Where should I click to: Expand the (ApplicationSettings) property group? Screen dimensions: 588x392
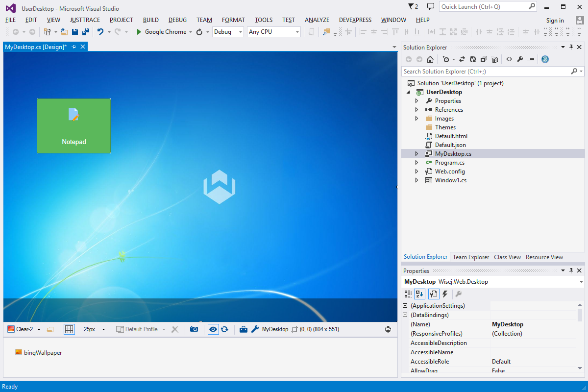(x=405, y=306)
